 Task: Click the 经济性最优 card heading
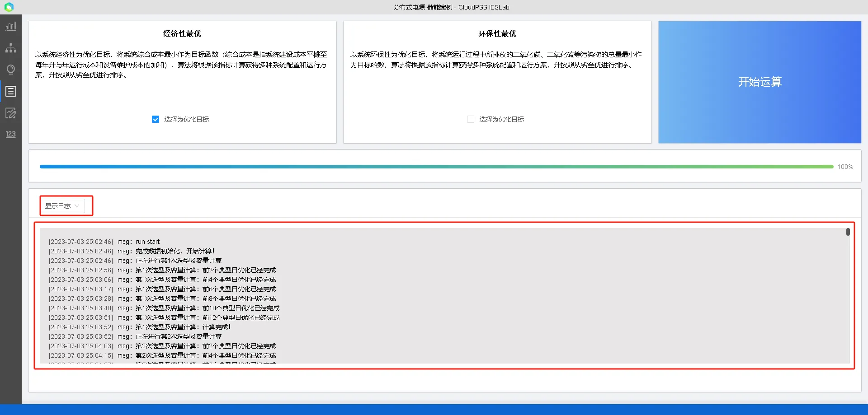click(182, 34)
